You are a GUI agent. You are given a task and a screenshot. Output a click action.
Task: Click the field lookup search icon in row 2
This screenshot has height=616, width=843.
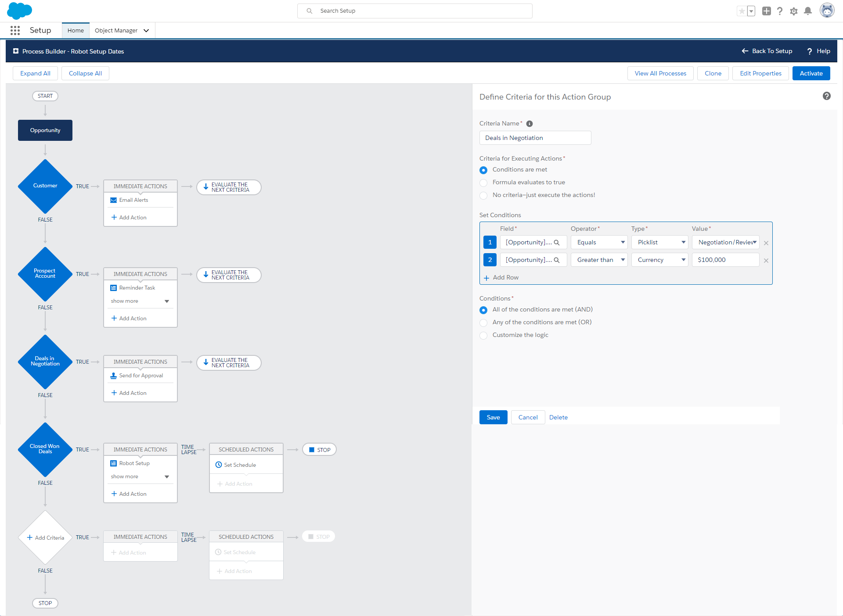pos(557,260)
